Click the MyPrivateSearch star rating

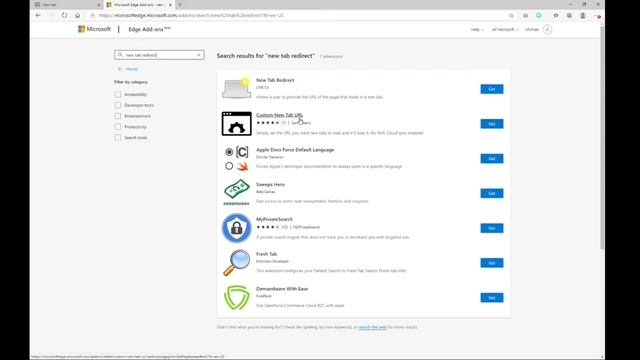tap(268, 227)
